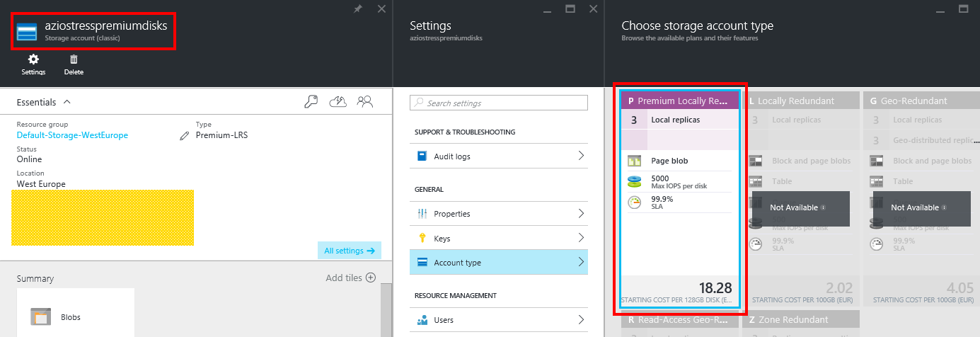Screen dimensions: 980x337
Task: Click chevron on Account type row
Action: (581, 263)
